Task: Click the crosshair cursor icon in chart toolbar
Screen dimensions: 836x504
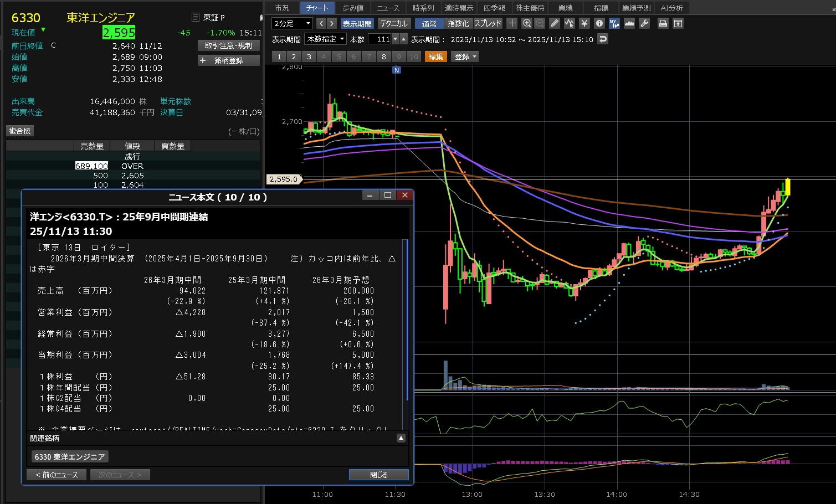Action: (x=512, y=23)
